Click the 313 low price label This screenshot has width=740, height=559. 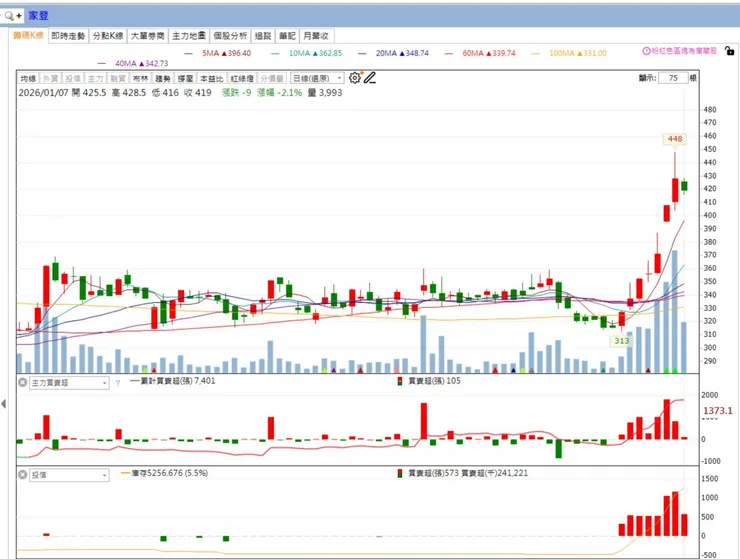pyautogui.click(x=622, y=341)
